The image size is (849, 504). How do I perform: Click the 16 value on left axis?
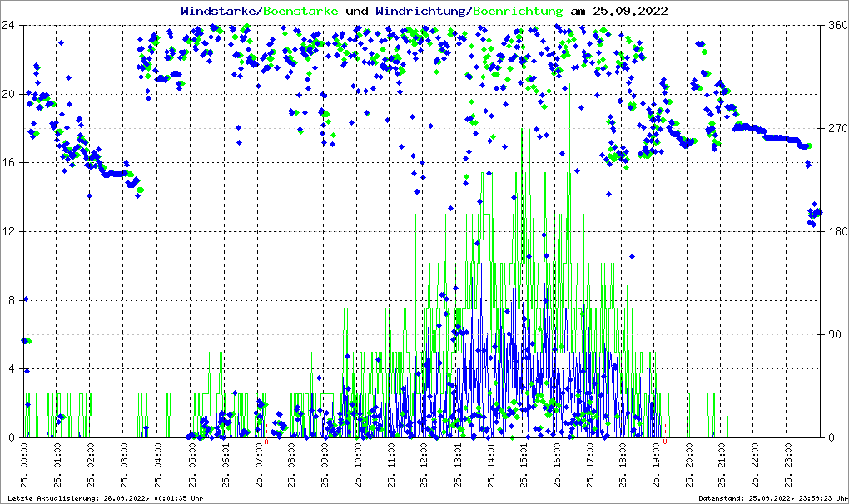coord(11,163)
